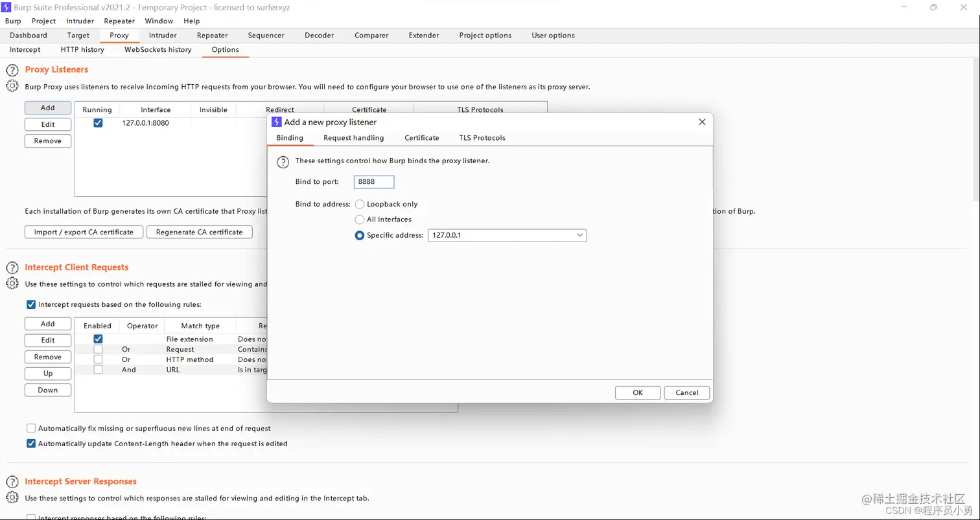Click Remove button for intercept request rules
The width and height of the screenshot is (980, 520).
pyautogui.click(x=48, y=357)
